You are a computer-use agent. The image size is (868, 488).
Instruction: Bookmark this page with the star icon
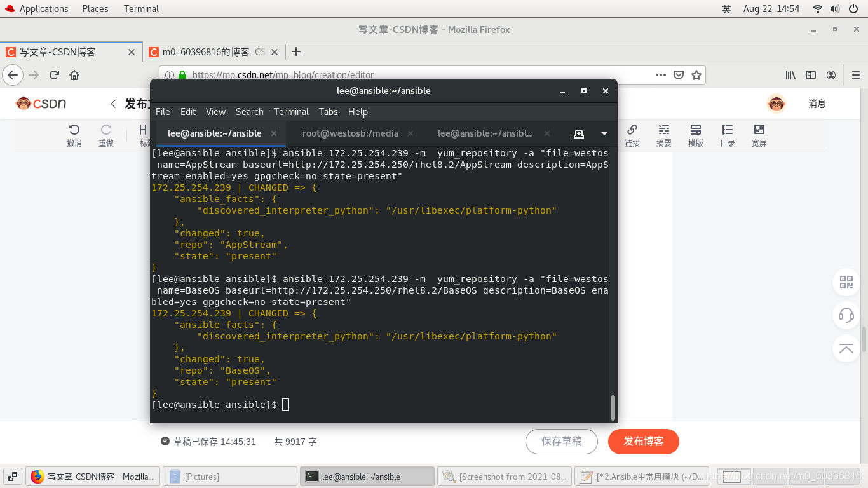pyautogui.click(x=696, y=74)
